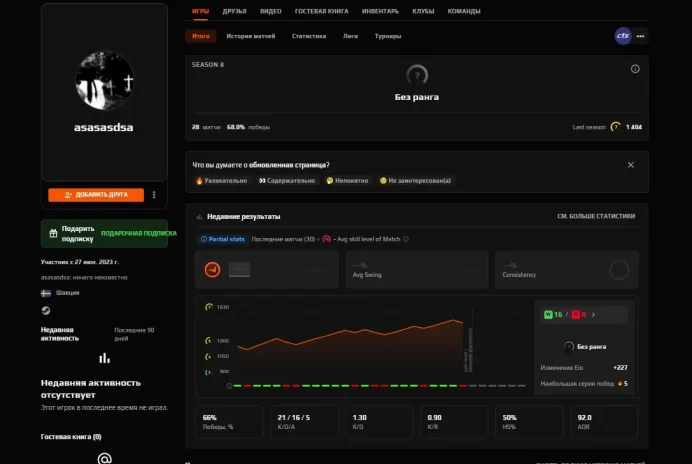Click ДОБАВИТЬ ДРУГА button
The width and height of the screenshot is (692, 464).
point(96,195)
